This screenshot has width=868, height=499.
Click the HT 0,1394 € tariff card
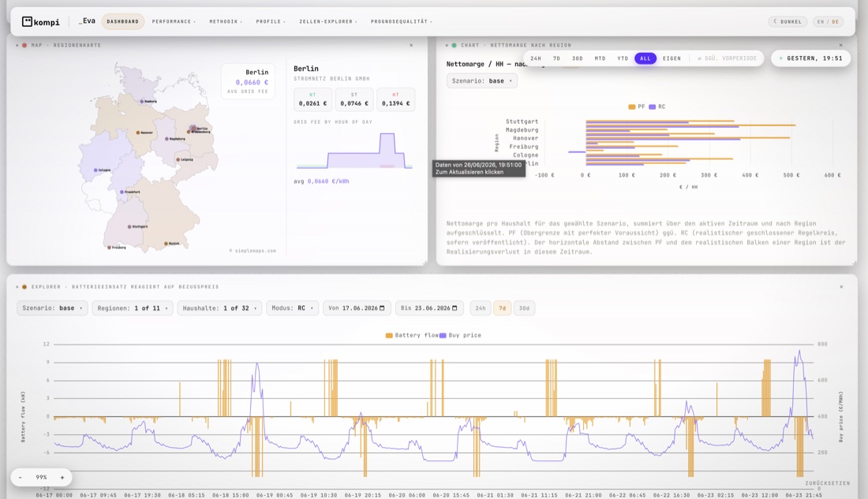(x=396, y=99)
